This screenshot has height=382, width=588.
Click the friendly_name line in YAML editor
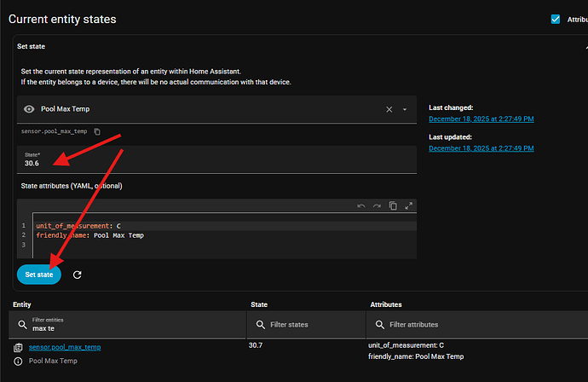[x=226, y=235]
